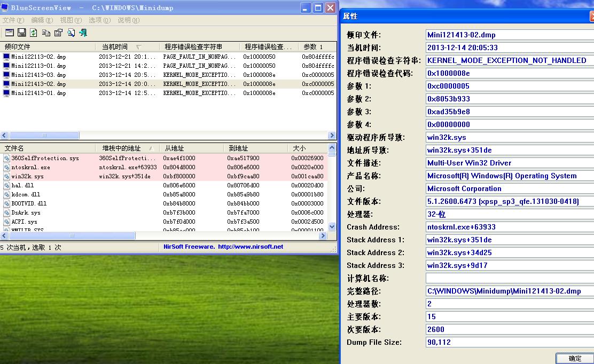Viewport: 594px width, 364px height.
Task: Click the driver icon beside 360SelfProtection.sys
Action: (6, 158)
